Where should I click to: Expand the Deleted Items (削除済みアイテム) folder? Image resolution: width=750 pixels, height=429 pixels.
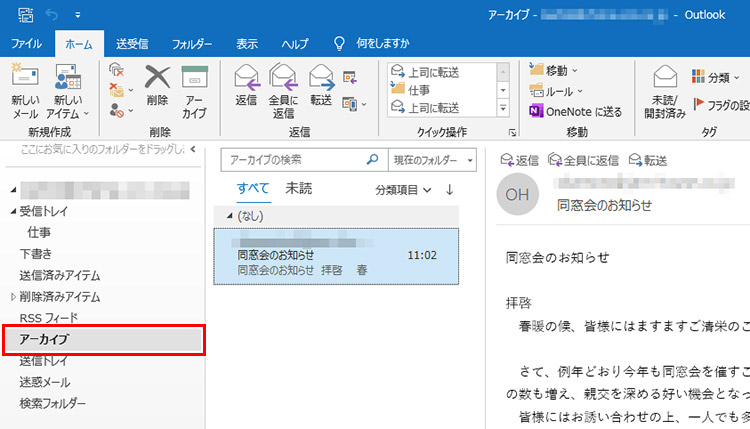(13, 297)
